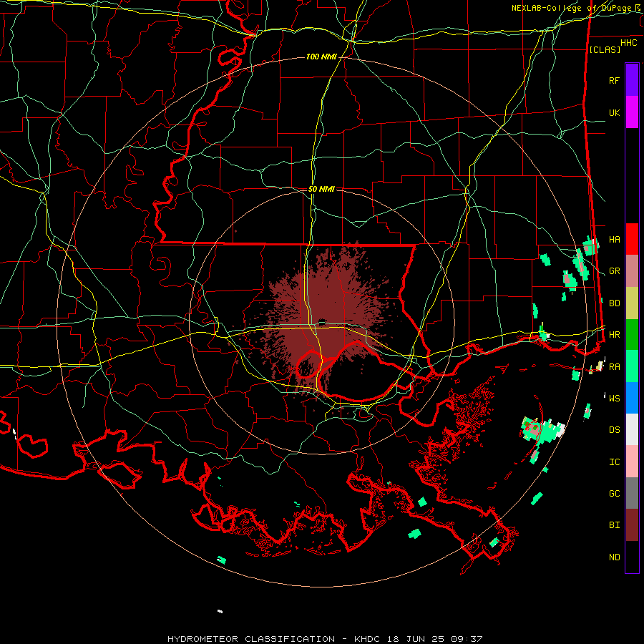The width and height of the screenshot is (644, 644).
Task: Click the BD legend label
Action: 614,303
